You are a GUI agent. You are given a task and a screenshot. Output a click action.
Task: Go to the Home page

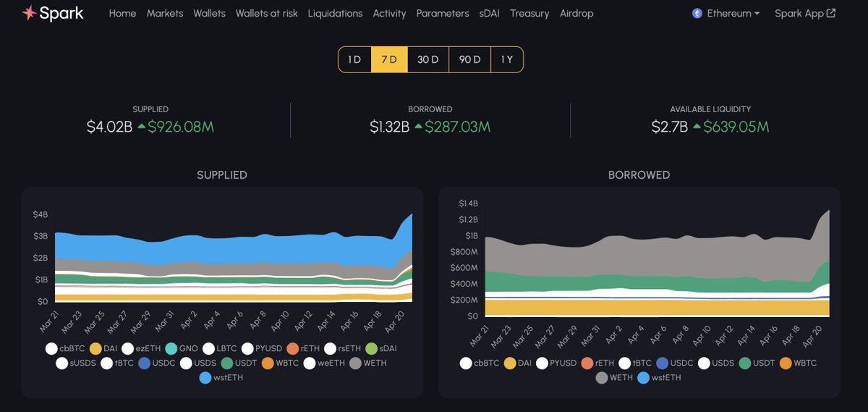[122, 13]
